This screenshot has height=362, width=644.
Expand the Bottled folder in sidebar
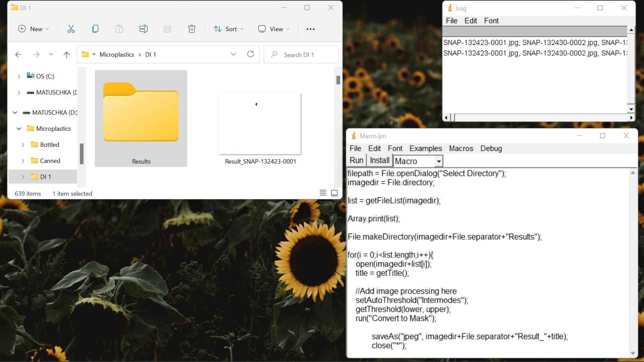pyautogui.click(x=23, y=144)
